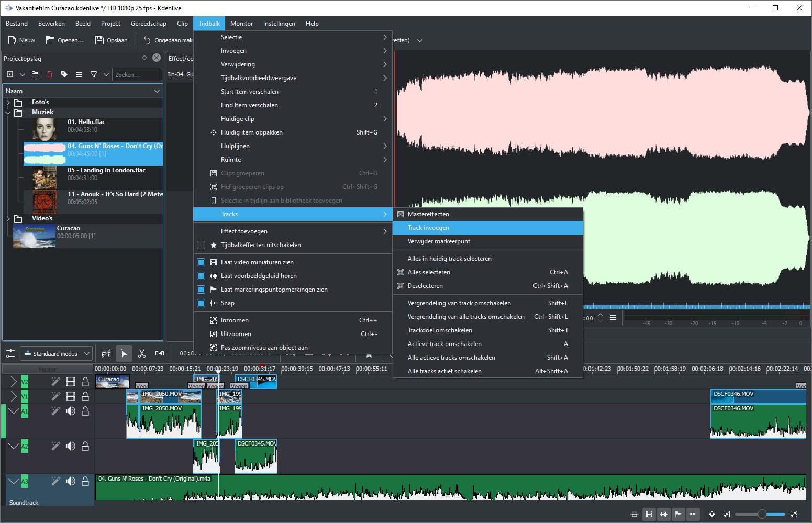
Task: Click the Nieuw button in toolbar
Action: click(x=21, y=40)
